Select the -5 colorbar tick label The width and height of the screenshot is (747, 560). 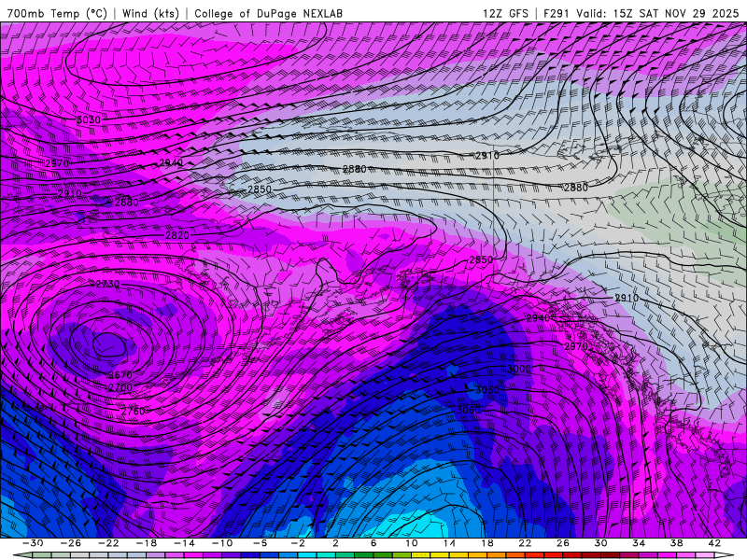click(260, 543)
